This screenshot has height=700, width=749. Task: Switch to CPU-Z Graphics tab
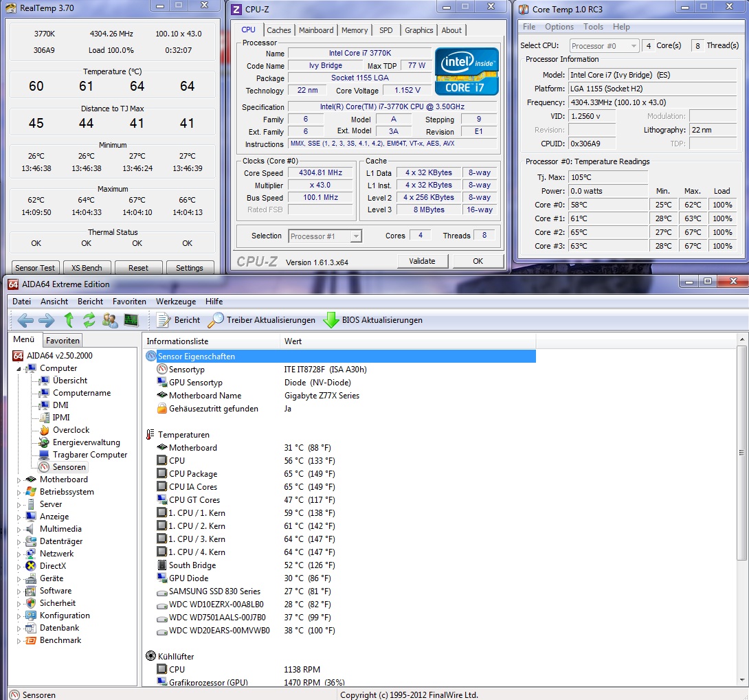coord(419,30)
